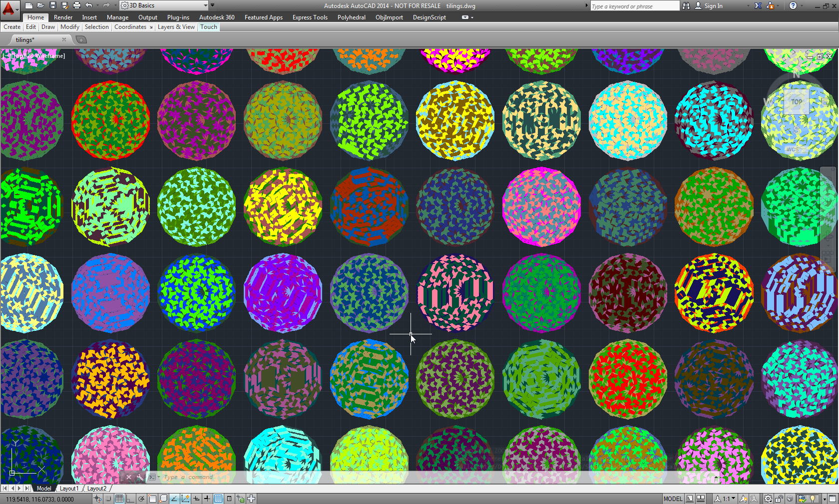Click the MODEL space button in status bar
The image size is (839, 504).
673,499
